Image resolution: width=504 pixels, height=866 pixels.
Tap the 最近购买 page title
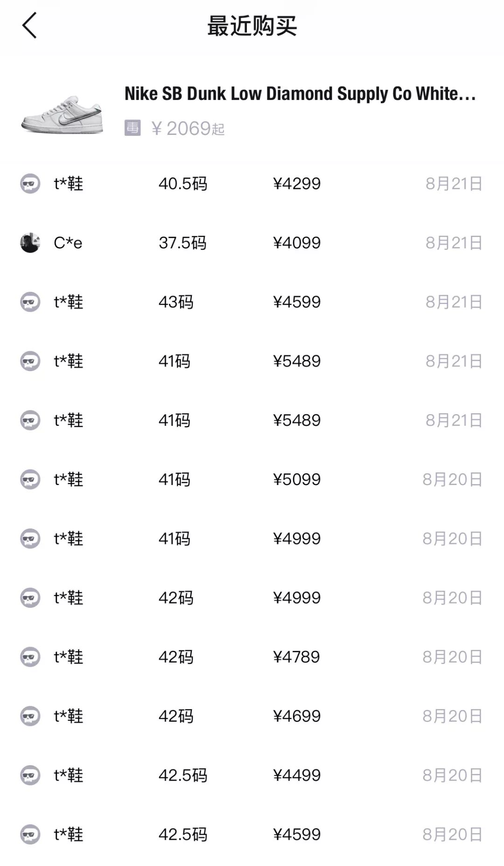(252, 26)
